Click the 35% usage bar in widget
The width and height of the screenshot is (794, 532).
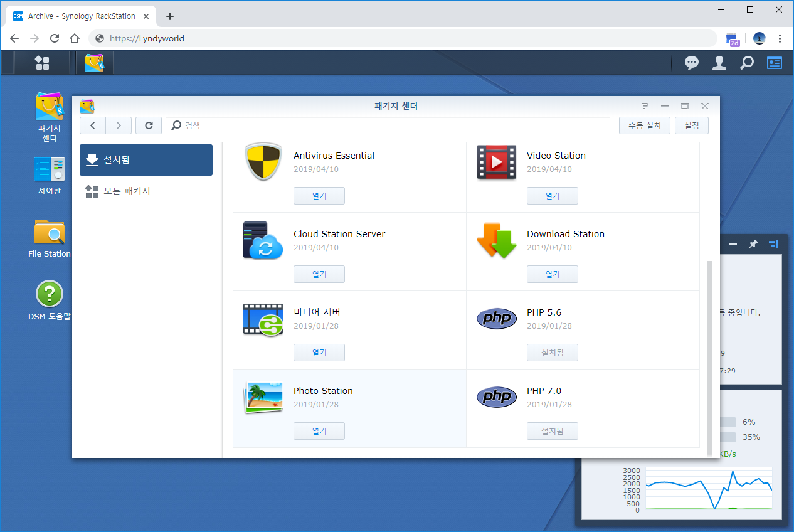pyautogui.click(x=728, y=437)
